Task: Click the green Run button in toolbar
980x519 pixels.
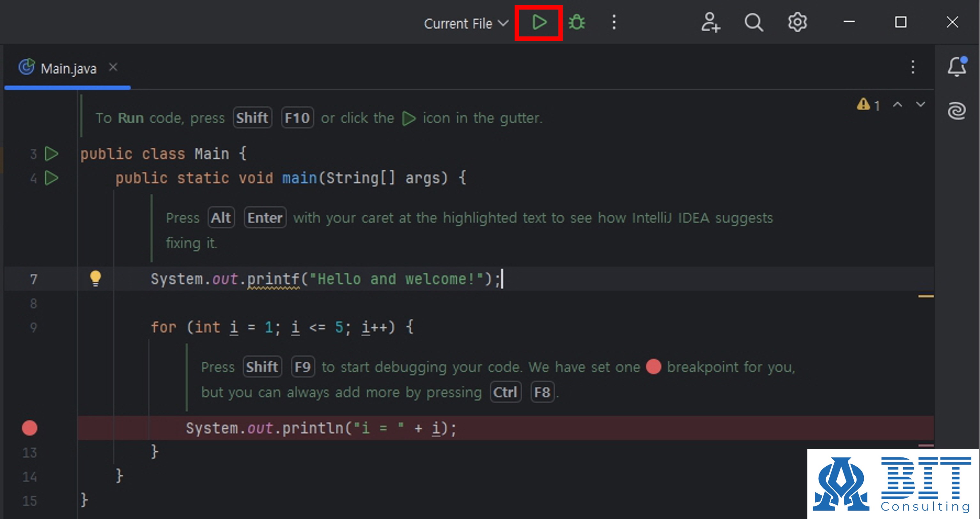Action: pos(539,22)
